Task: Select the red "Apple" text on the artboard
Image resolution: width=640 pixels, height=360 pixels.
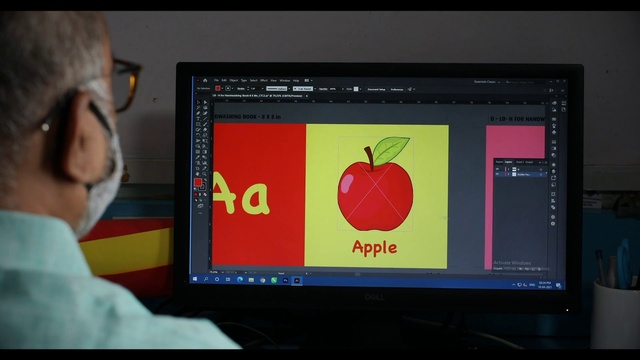Action: click(x=375, y=248)
